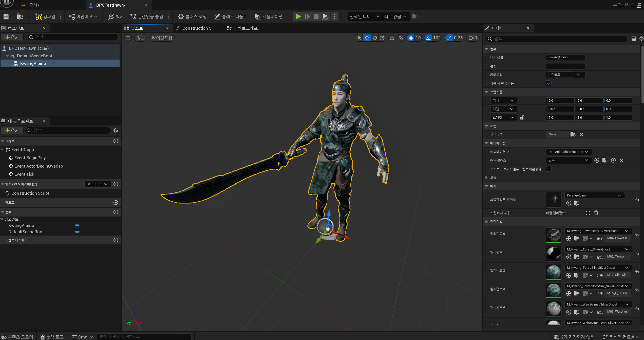Viewport: 644px width, 340px height.
Task: Use selected asset for Element 0 material
Action: [569, 238]
